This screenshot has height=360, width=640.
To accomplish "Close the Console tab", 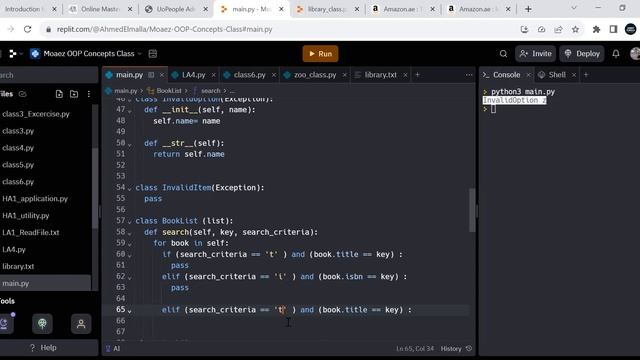I will pos(528,75).
